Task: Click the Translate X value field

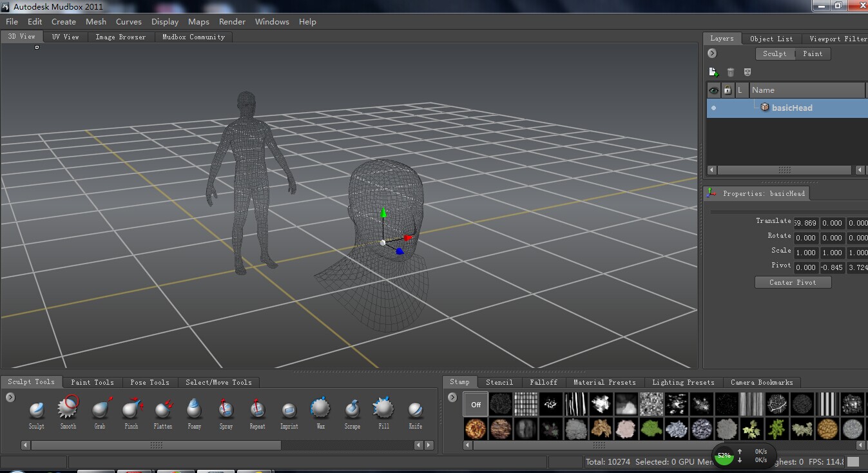Action: click(805, 223)
